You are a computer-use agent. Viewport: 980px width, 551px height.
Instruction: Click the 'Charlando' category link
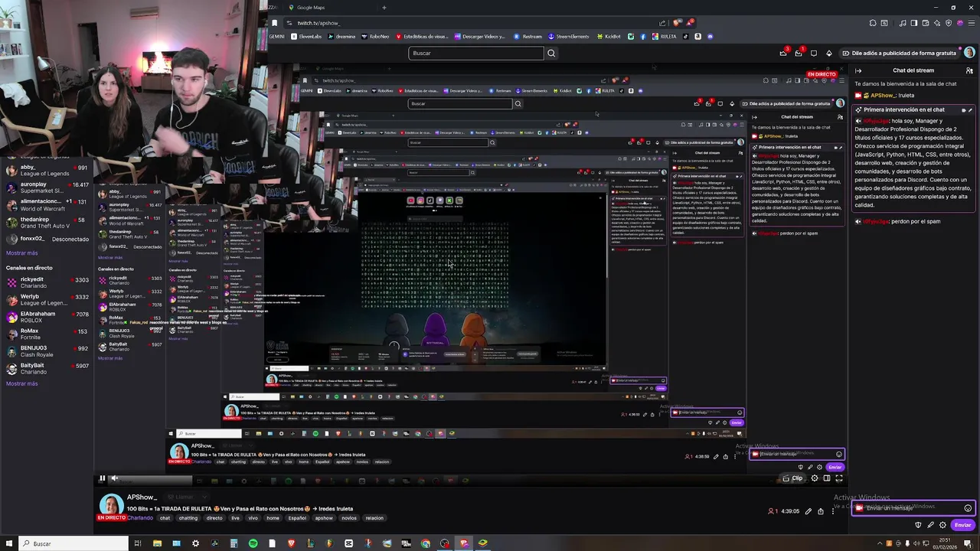pyautogui.click(x=140, y=518)
